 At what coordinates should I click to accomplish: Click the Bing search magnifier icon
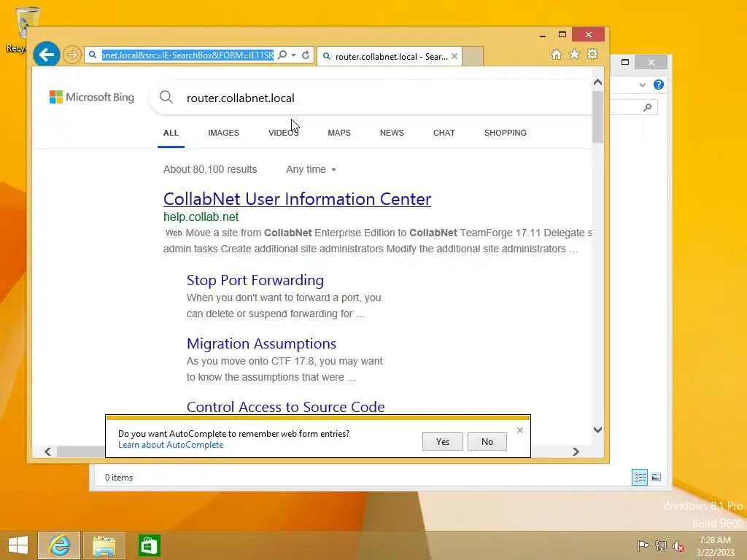click(166, 97)
